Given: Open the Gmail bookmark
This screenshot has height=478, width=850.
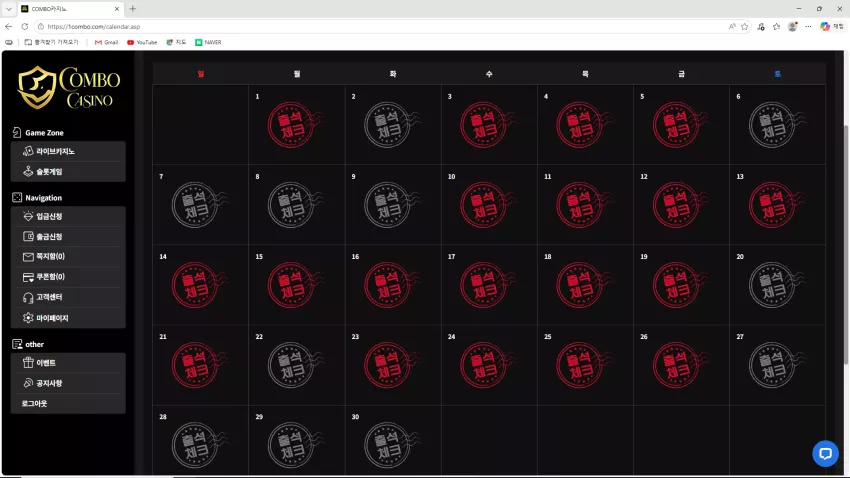Looking at the screenshot, I should point(106,42).
